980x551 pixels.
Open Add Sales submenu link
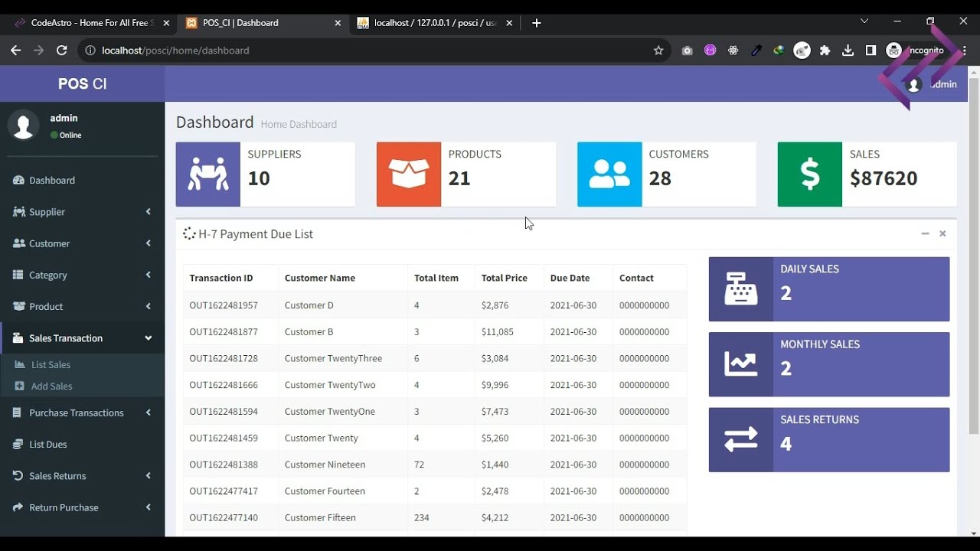pos(51,386)
